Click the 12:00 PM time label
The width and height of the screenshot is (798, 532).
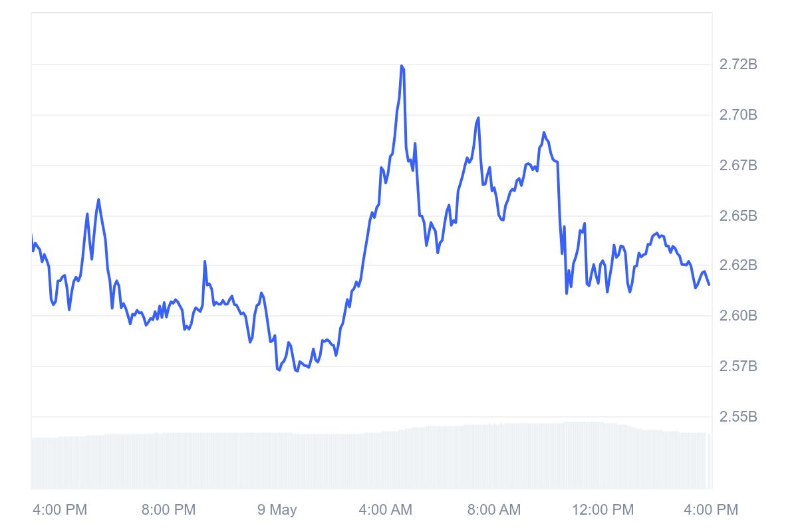pos(602,510)
